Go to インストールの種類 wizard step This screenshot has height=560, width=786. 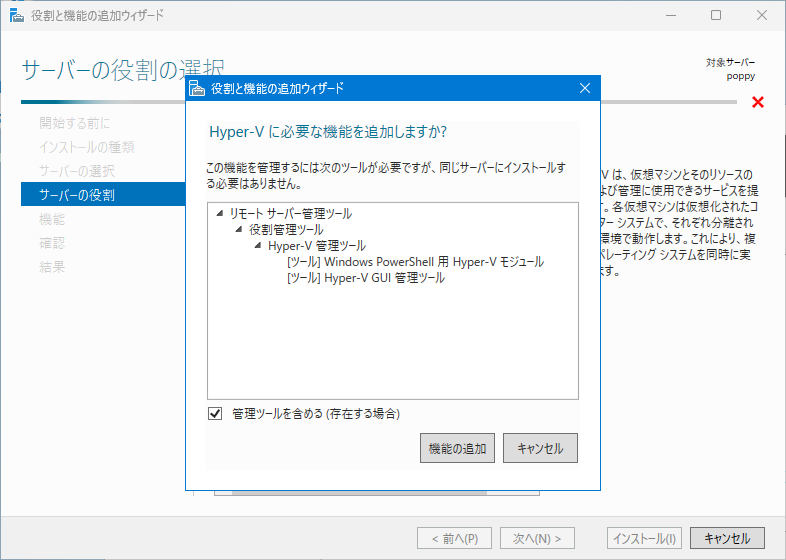(87, 147)
